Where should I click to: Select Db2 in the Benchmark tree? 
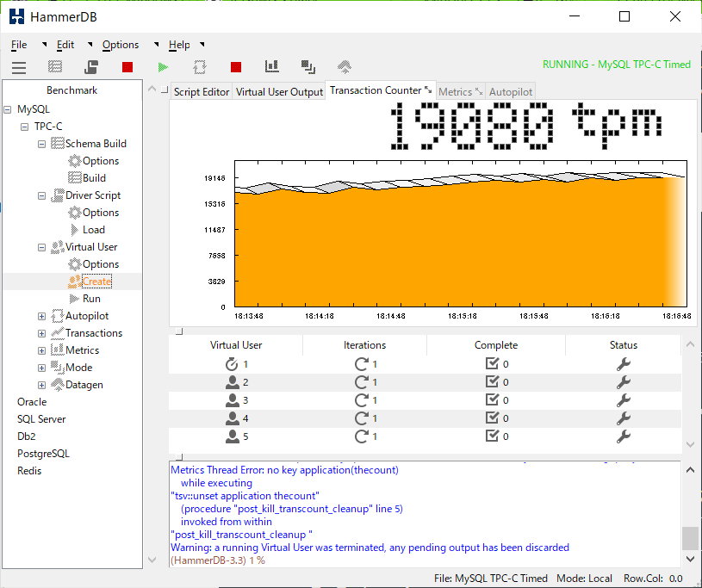(27, 436)
